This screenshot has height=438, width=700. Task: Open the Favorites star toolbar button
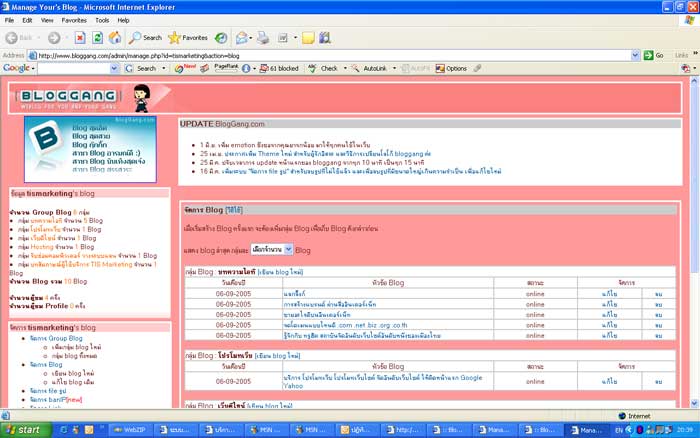point(188,38)
